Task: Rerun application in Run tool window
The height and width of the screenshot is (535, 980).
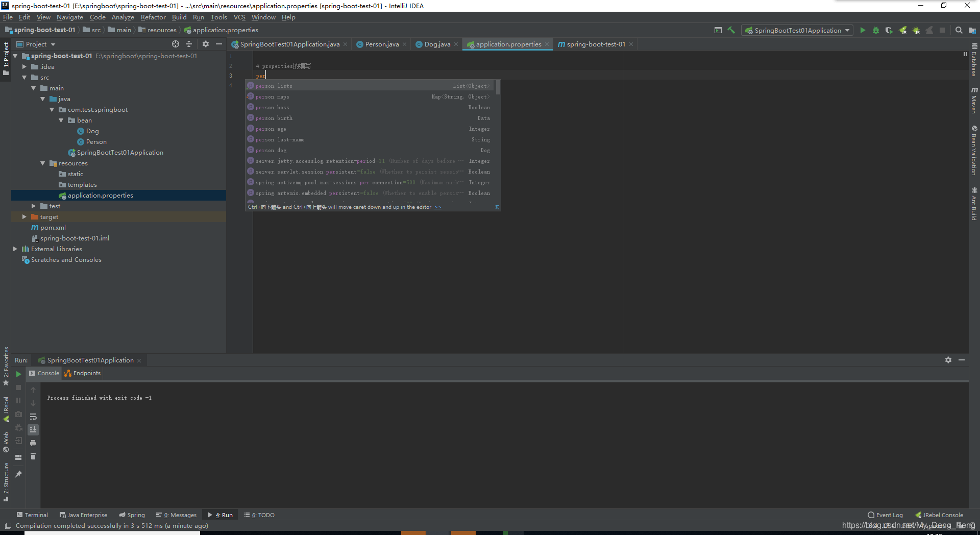Action: pyautogui.click(x=18, y=374)
